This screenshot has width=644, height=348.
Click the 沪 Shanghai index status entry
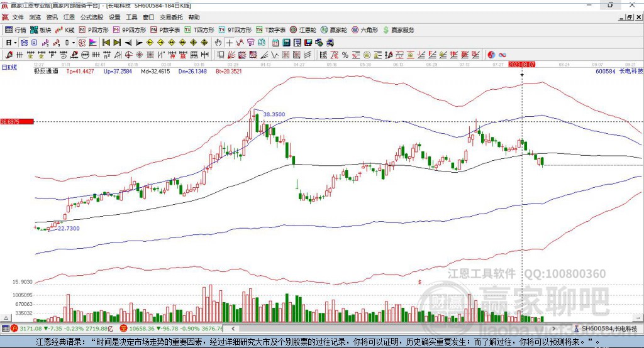(62, 329)
